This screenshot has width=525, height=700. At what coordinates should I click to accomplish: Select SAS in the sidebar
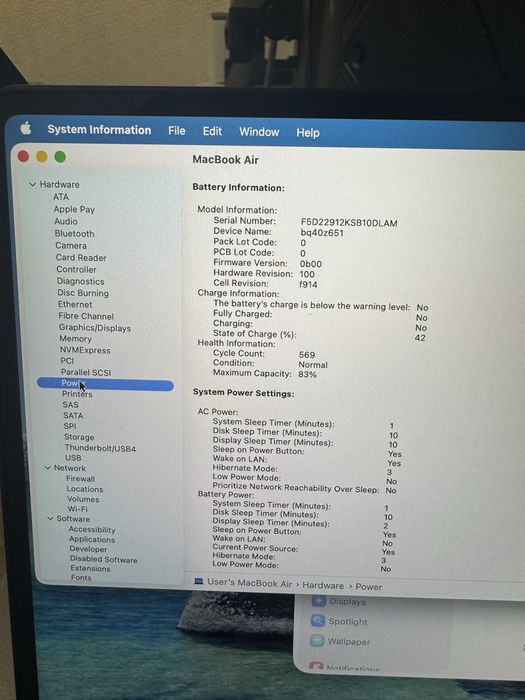[x=71, y=405]
